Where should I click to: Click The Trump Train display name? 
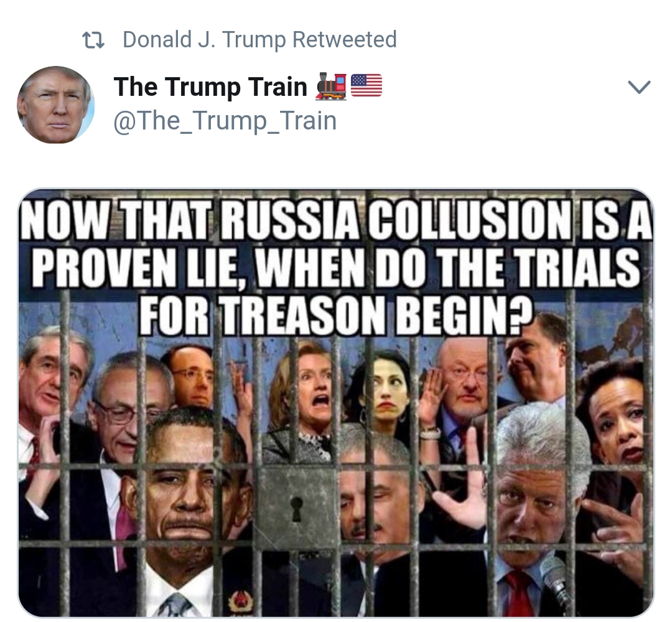click(x=210, y=87)
